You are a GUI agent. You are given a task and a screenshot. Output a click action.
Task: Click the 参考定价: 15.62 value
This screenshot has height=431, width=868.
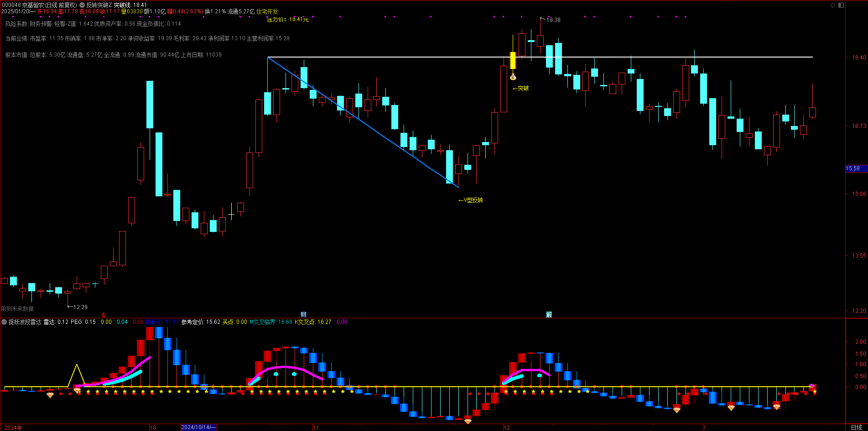201,322
